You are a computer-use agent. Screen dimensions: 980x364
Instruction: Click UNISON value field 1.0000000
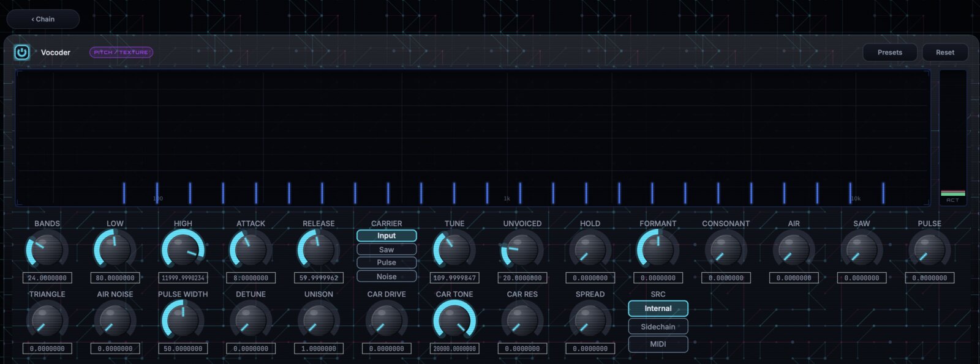[318, 349]
